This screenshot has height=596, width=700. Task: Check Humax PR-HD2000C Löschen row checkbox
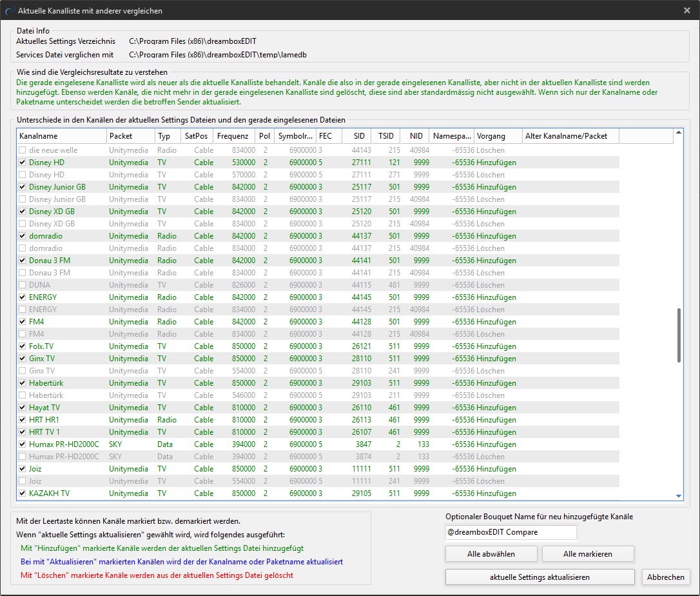tap(23, 457)
